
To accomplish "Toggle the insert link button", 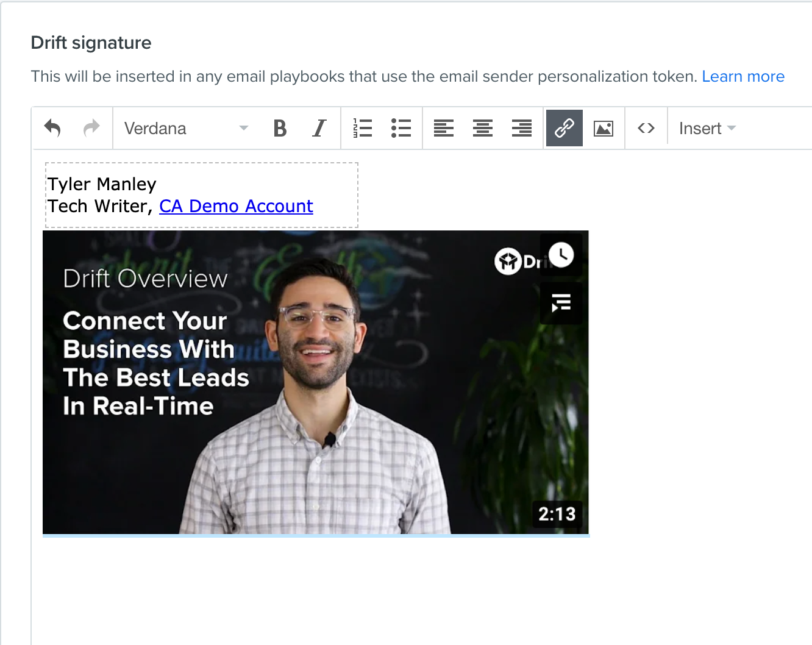I will 564,128.
